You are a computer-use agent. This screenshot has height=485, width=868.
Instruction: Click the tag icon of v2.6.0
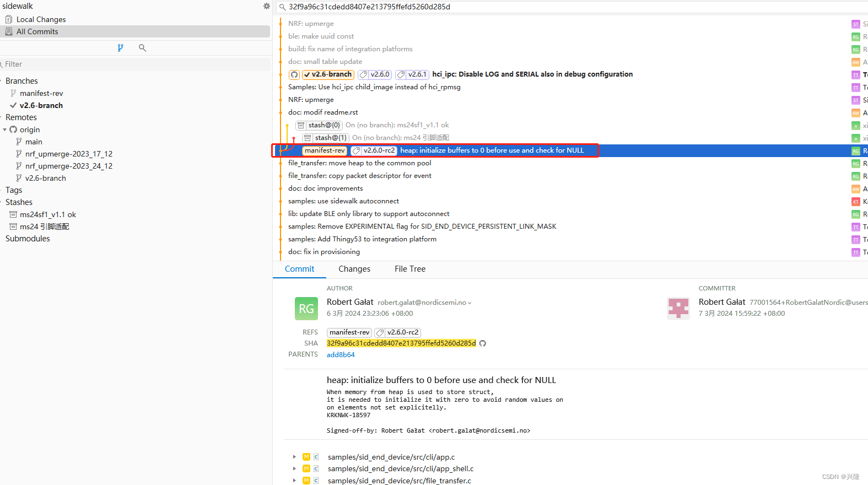(x=364, y=74)
